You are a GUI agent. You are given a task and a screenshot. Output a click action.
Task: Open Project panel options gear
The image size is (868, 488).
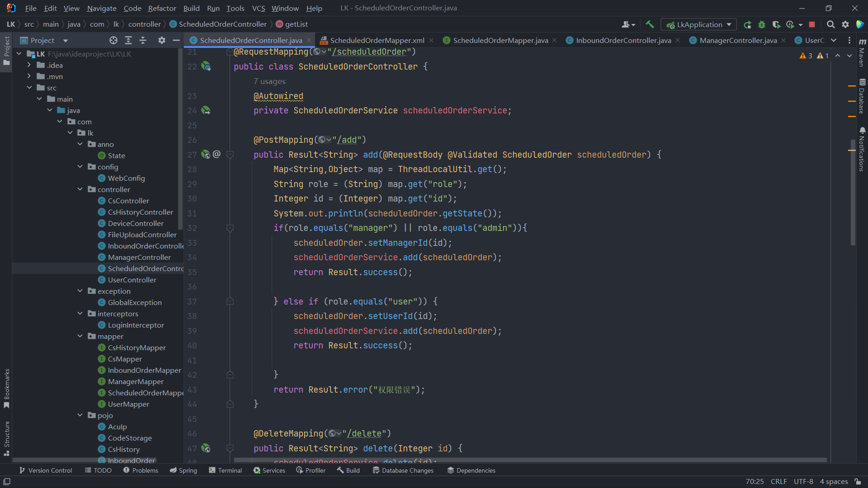point(161,40)
